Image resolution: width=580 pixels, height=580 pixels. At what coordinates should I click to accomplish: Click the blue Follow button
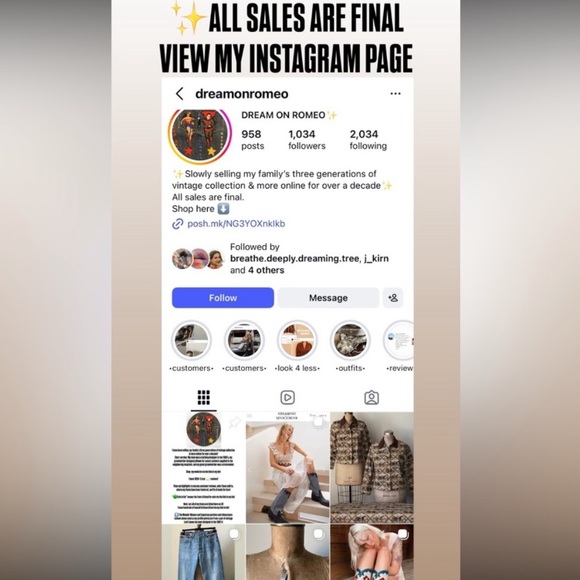click(223, 297)
